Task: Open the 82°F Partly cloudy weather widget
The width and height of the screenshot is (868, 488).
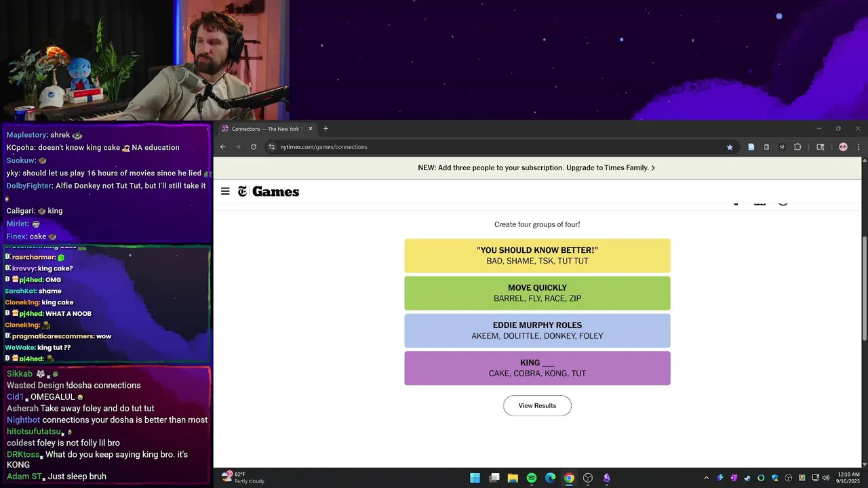Action: pos(243,478)
